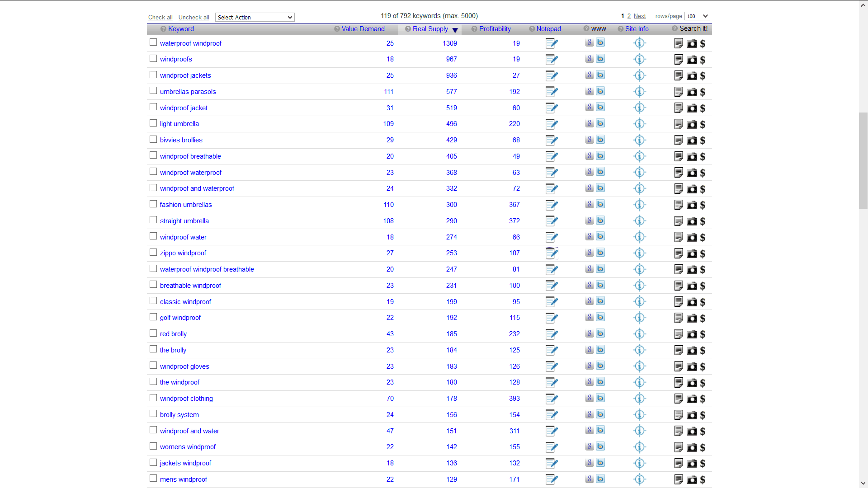Open the bivvies brollies keyword link
This screenshot has width=868, height=488.
tap(181, 140)
